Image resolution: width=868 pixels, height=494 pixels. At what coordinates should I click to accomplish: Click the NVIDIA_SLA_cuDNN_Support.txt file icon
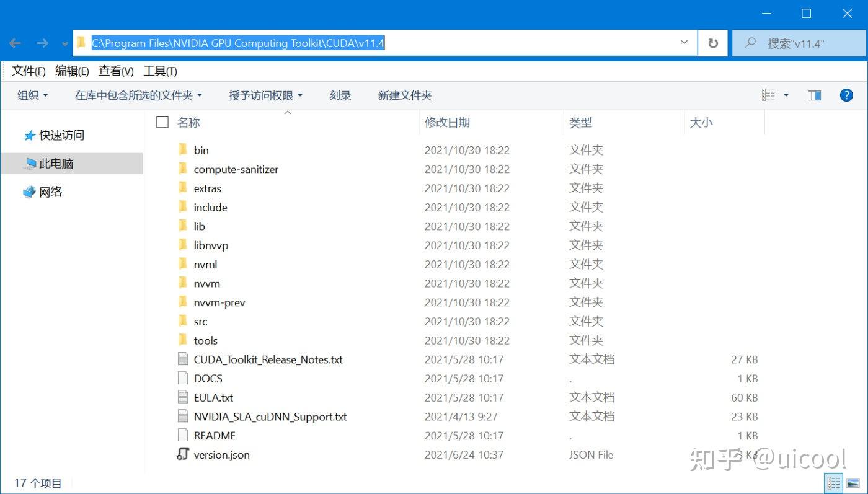point(182,417)
